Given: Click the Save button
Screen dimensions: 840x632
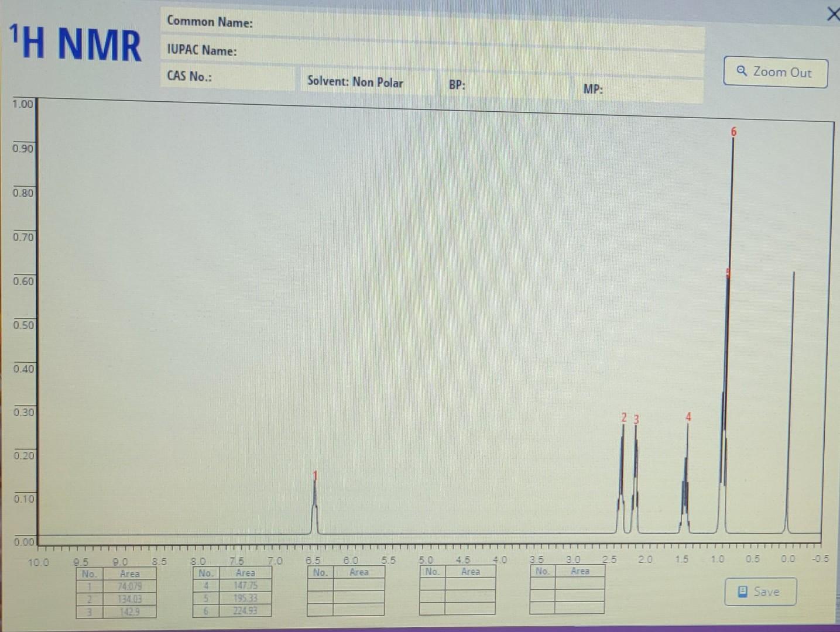Looking at the screenshot, I should [760, 591].
